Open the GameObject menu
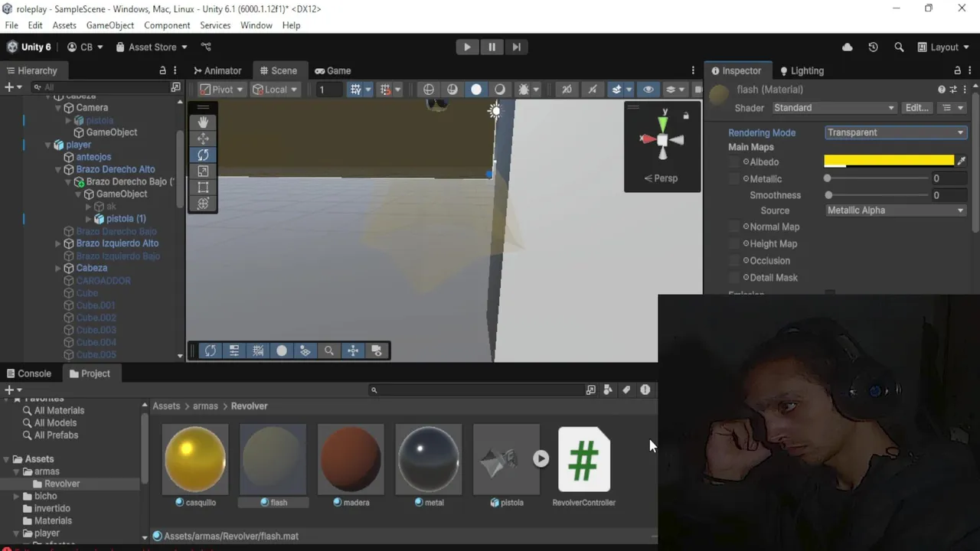The height and width of the screenshot is (551, 980). pos(110,25)
